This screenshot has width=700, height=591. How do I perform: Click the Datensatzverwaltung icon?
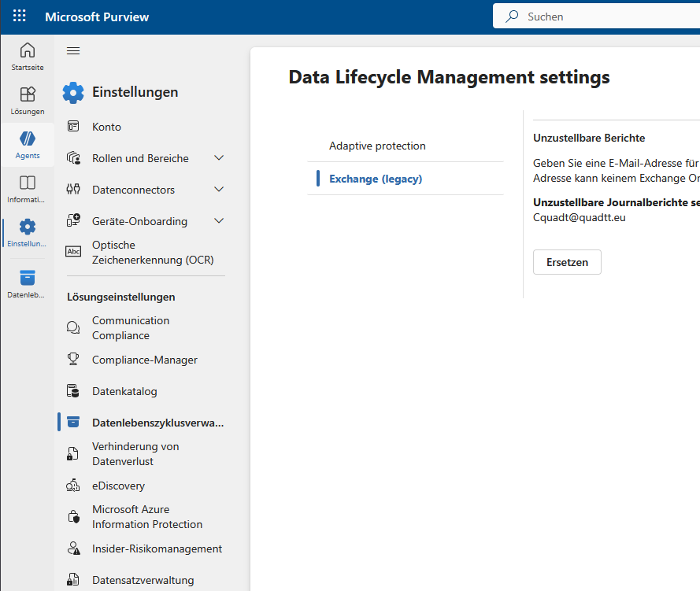click(x=73, y=580)
